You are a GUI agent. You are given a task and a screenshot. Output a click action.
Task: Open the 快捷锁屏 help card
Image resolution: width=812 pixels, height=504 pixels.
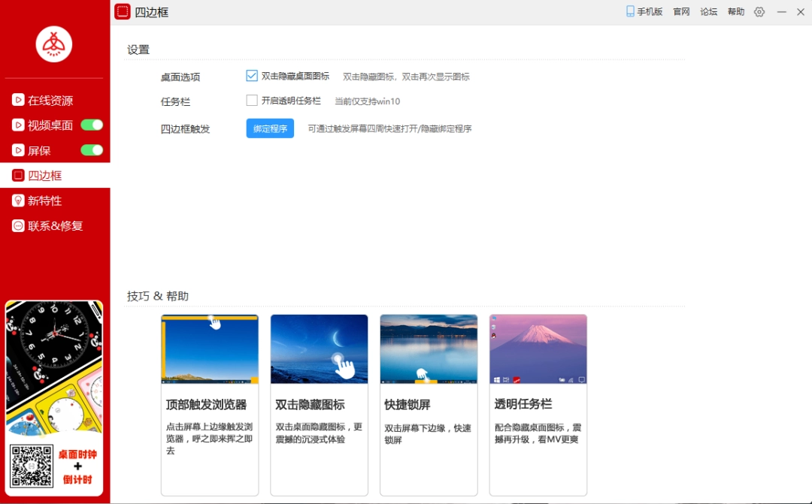[428, 404]
